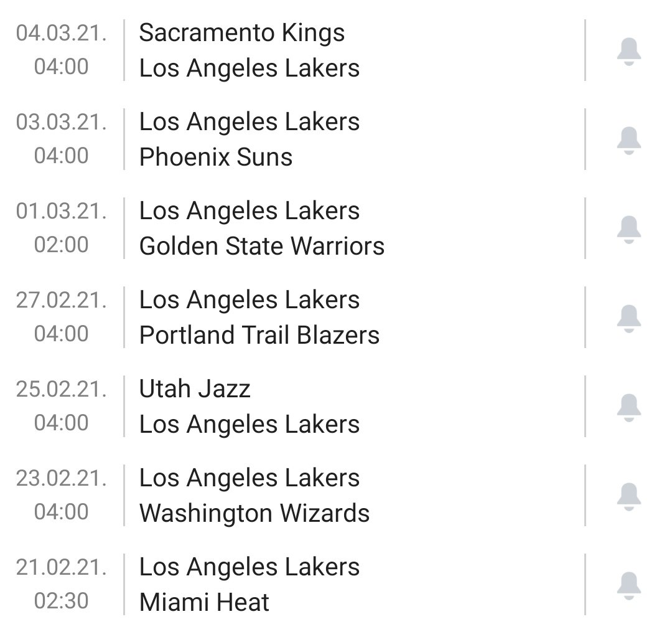Image resolution: width=672 pixels, height=637 pixels.
Task: Tap bell for Portland Trail Blazers match
Action: (x=628, y=318)
